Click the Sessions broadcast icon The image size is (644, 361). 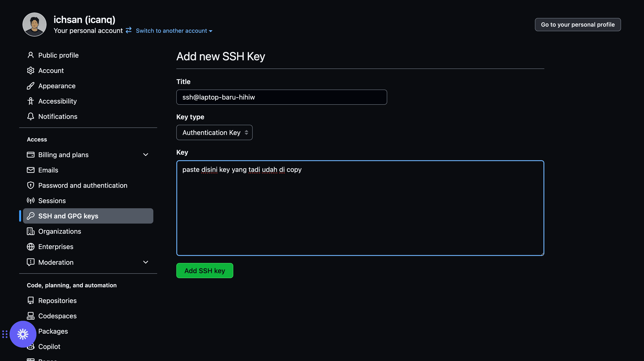point(30,201)
